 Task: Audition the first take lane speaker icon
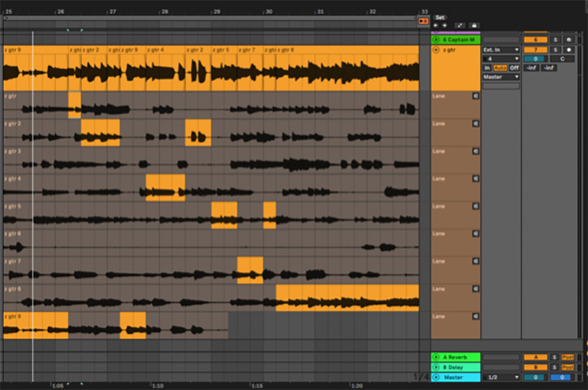[x=475, y=96]
